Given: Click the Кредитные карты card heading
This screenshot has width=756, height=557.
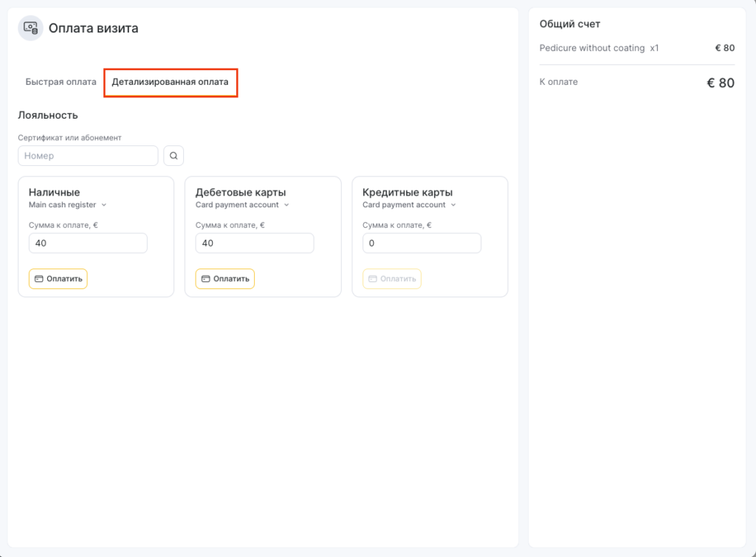Looking at the screenshot, I should (408, 193).
